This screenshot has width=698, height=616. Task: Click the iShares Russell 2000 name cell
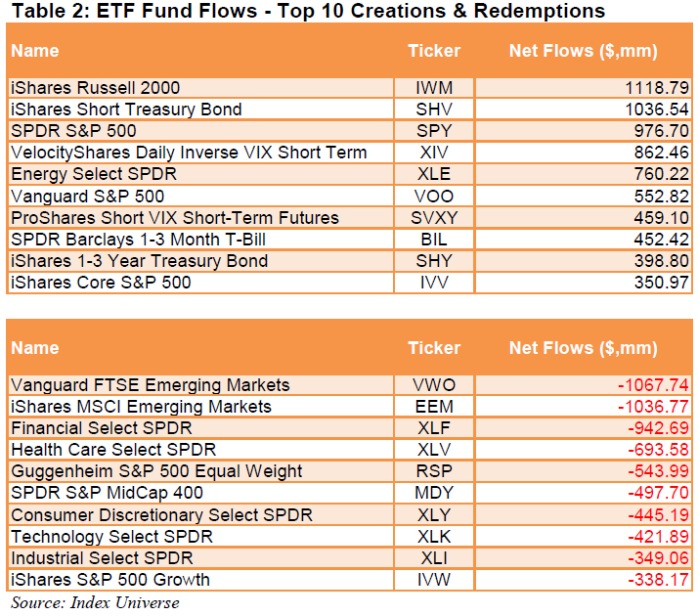95,88
